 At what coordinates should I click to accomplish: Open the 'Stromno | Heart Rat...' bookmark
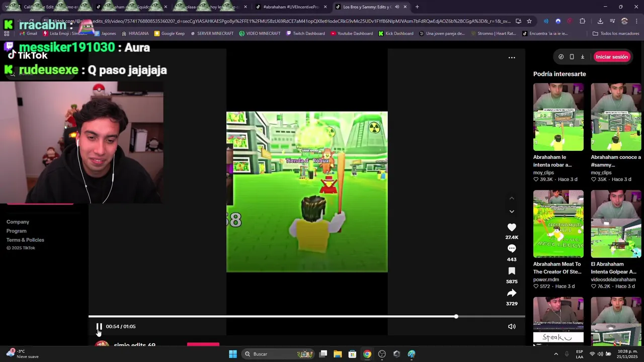coord(493,34)
